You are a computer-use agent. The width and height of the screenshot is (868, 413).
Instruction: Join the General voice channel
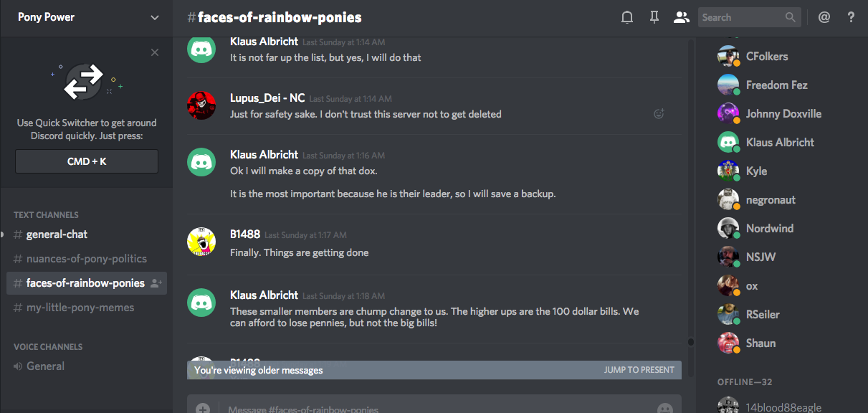tap(45, 366)
